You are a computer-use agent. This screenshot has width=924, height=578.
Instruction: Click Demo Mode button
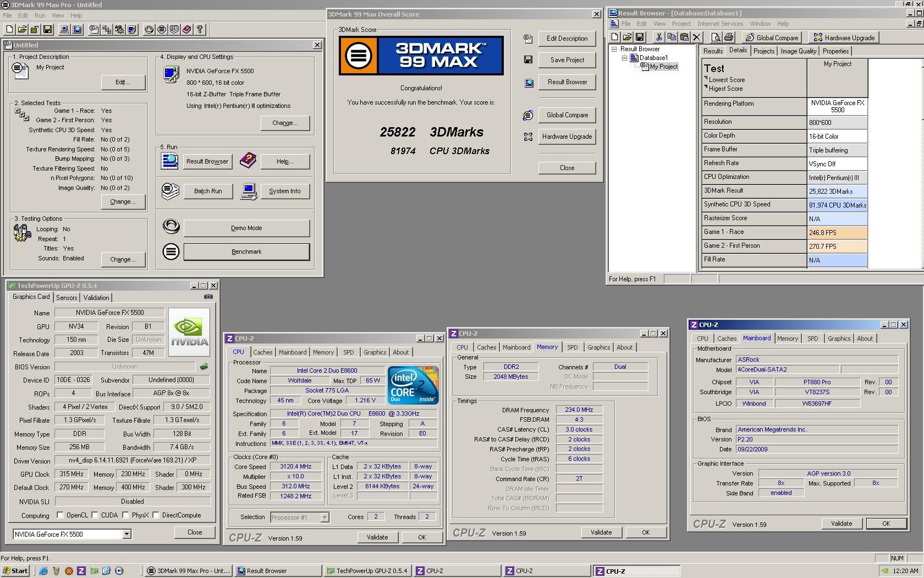[x=246, y=228]
